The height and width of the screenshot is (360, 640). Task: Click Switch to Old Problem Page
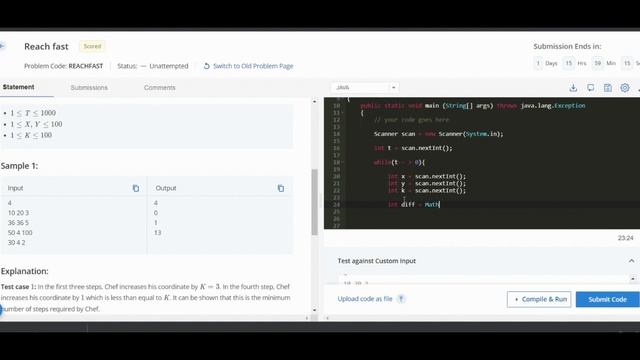point(249,66)
